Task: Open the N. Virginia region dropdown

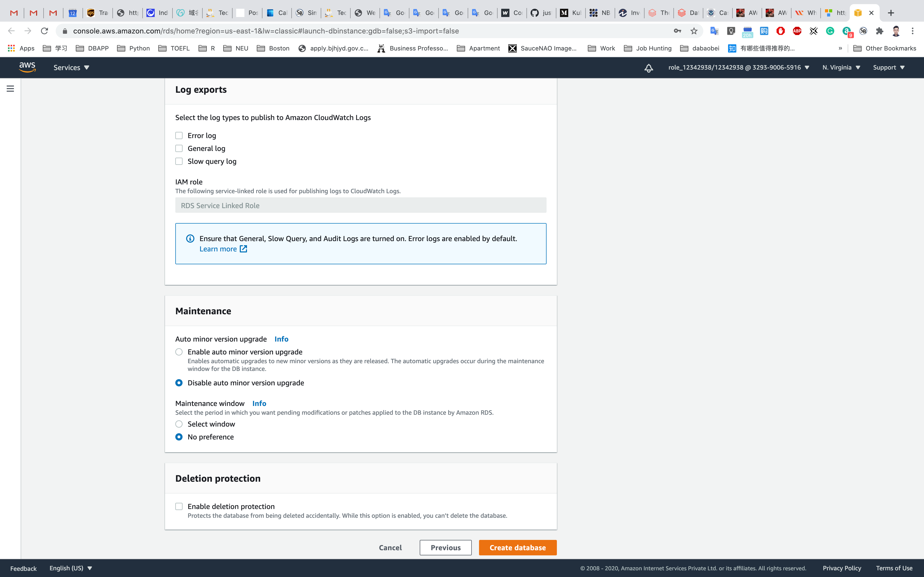Action: click(841, 67)
